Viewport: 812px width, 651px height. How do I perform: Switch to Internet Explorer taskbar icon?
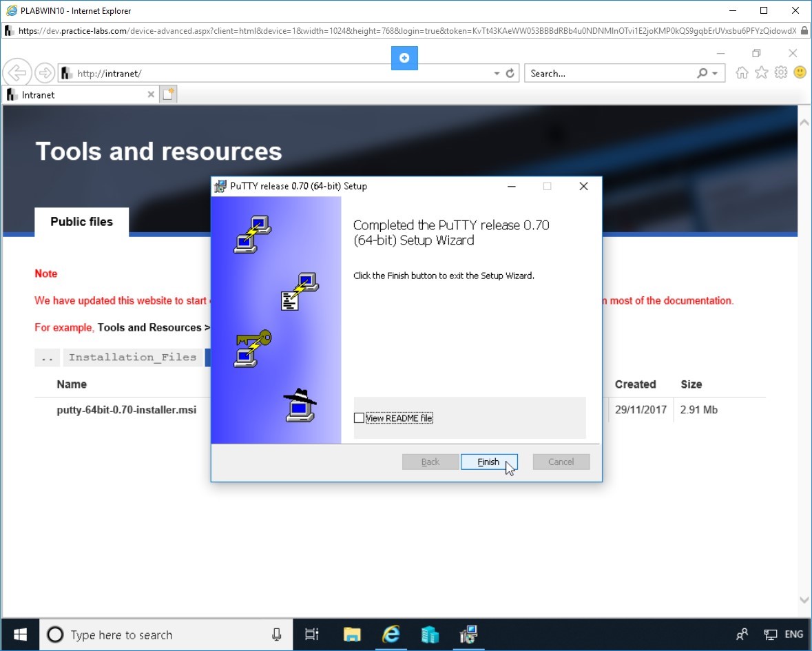(391, 634)
